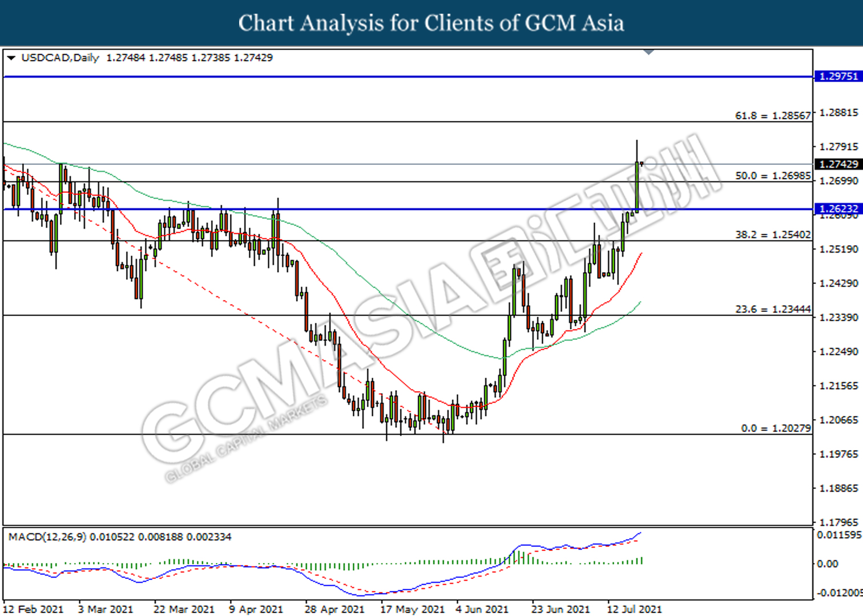Click the MACD scale value 0.00
This screenshot has height=616, width=863.
(x=828, y=564)
